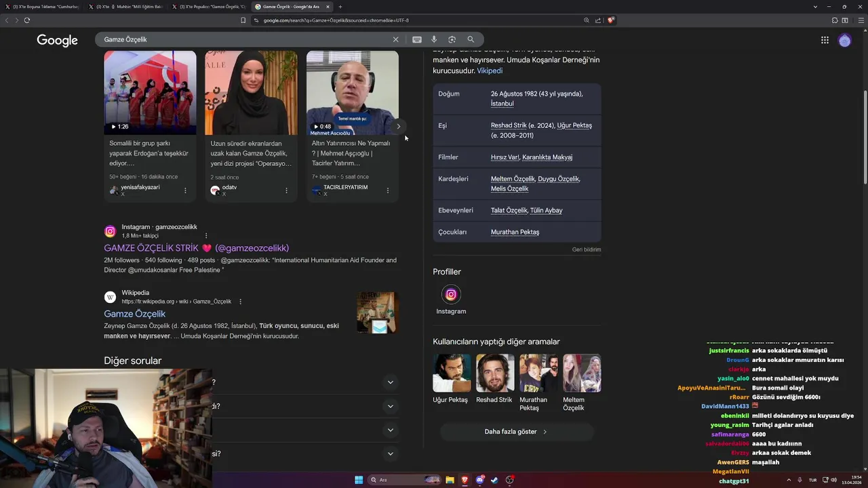This screenshot has width=868, height=488.
Task: Switch to X'te Populicc tab
Action: pos(210,7)
